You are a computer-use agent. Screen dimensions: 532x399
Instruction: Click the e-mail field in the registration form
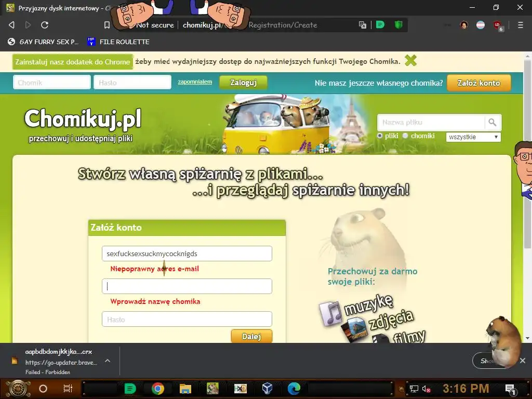(x=187, y=254)
